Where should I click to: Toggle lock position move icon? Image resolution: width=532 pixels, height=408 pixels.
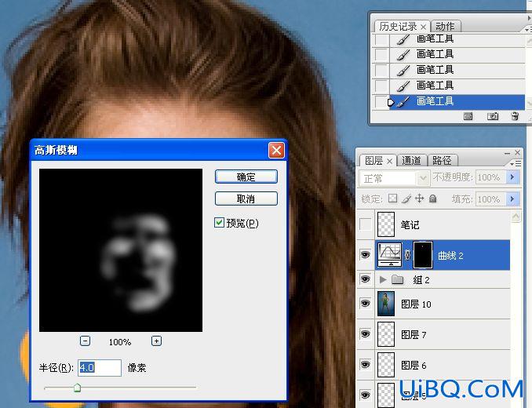tap(419, 199)
